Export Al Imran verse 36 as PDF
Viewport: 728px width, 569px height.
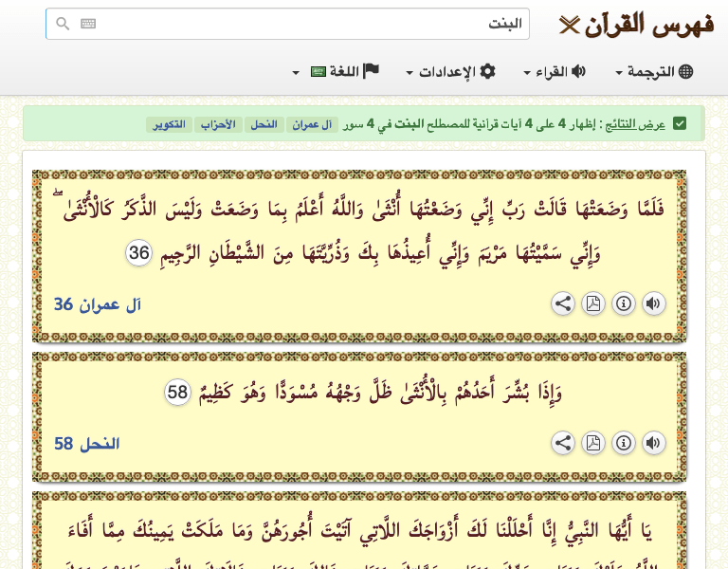pyautogui.click(x=593, y=303)
